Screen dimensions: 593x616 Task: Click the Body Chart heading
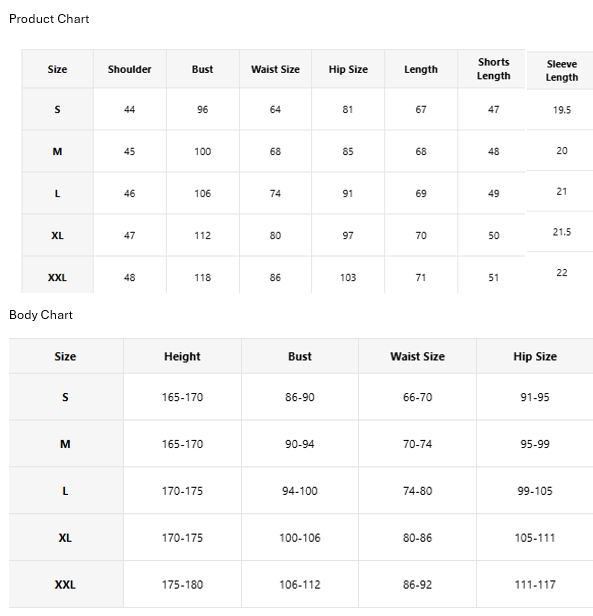41,315
